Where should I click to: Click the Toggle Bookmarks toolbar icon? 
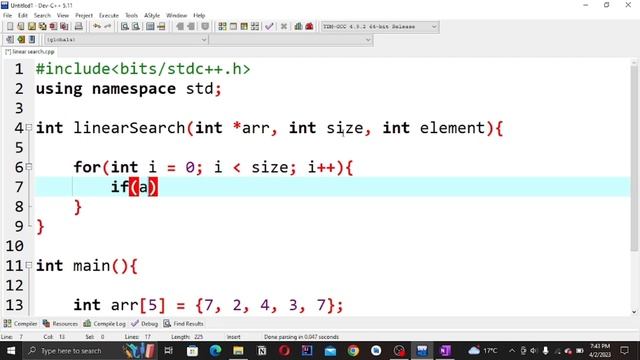21,40
